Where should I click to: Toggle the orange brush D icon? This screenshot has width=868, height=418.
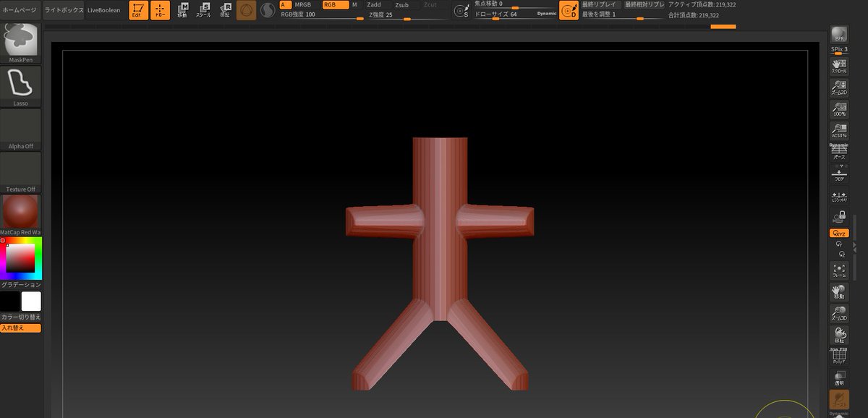(x=569, y=10)
